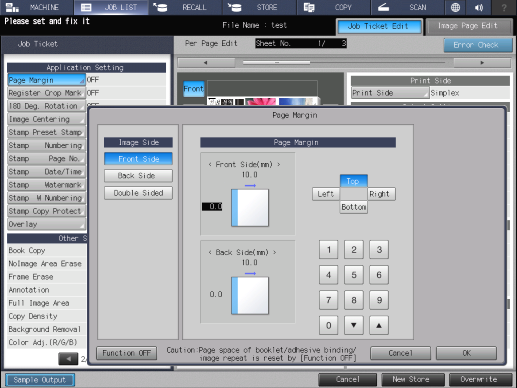Image resolution: width=517 pixels, height=388 pixels.
Task: Click the keypad up arrow key
Action: pos(379,325)
